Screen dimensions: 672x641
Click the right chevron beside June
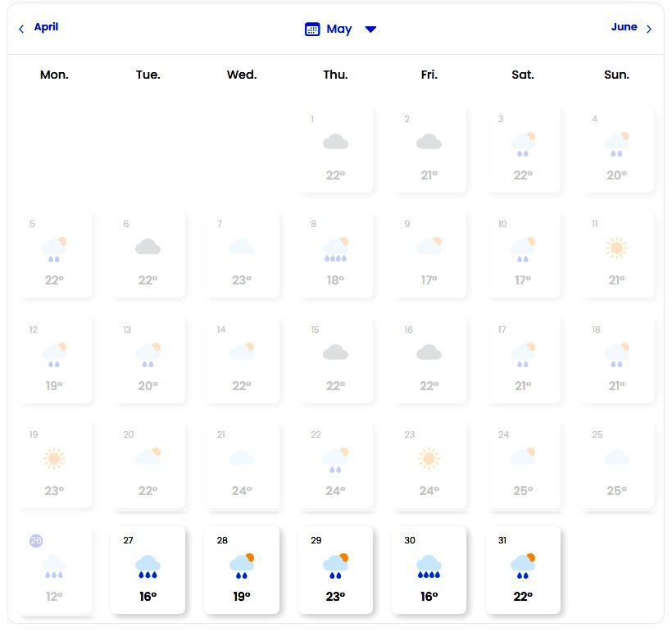tap(649, 30)
